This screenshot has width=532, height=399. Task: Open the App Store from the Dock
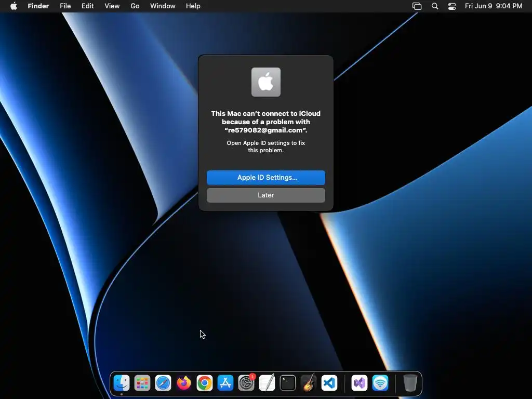[225, 383]
